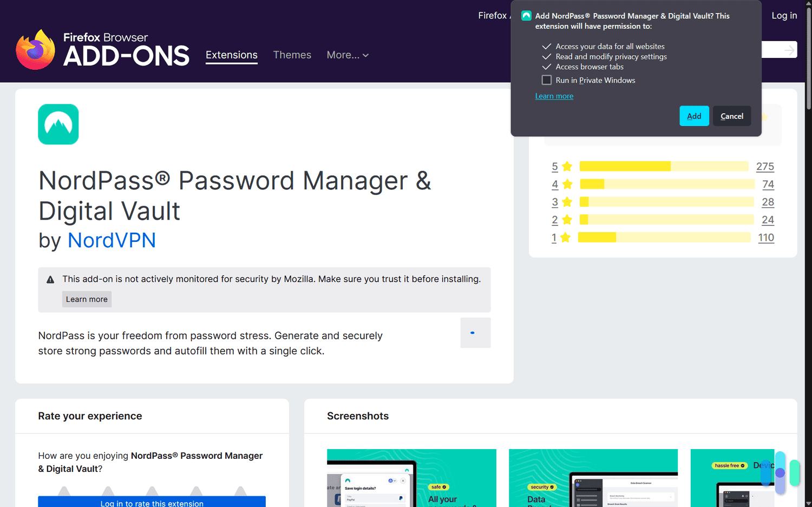
Task: Click the warning triangle beside the security notice
Action: pos(50,279)
